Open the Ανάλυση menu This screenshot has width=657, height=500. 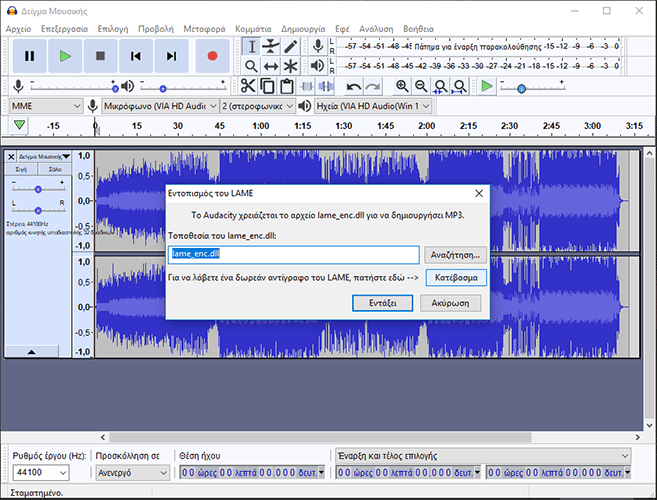(376, 29)
